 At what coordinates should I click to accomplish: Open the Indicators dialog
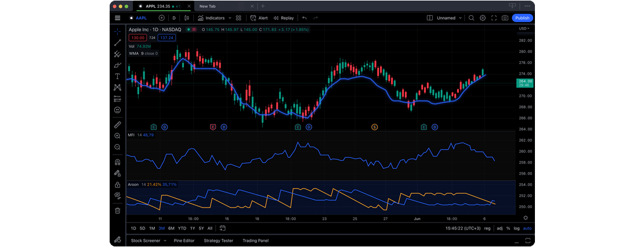coord(211,18)
